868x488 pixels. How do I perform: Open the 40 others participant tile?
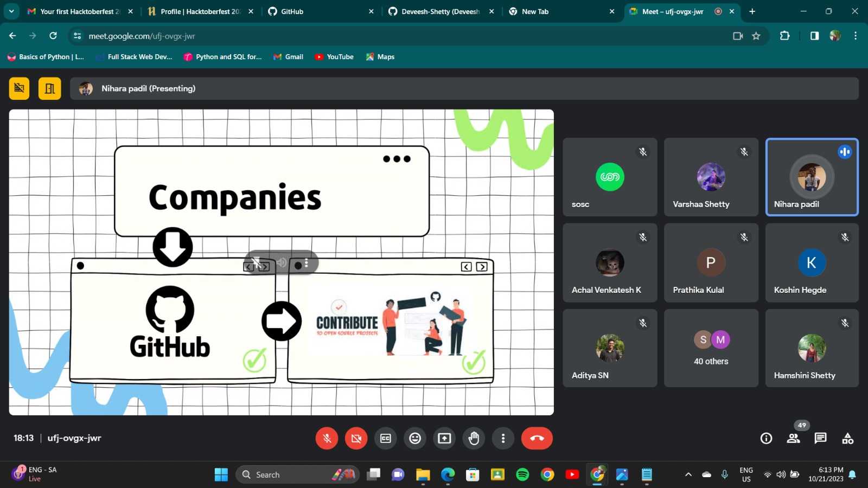pyautogui.click(x=711, y=348)
